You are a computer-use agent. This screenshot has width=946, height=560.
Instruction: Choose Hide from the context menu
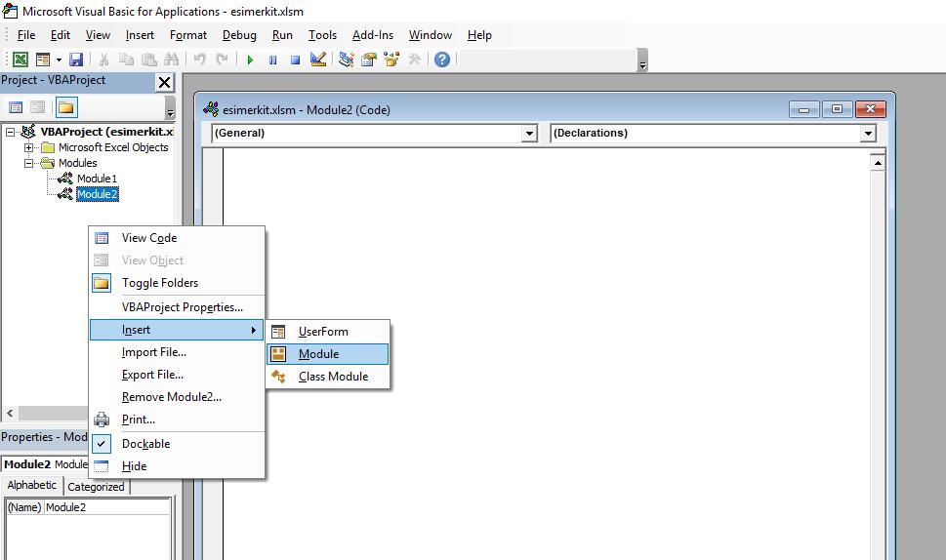coord(177,466)
